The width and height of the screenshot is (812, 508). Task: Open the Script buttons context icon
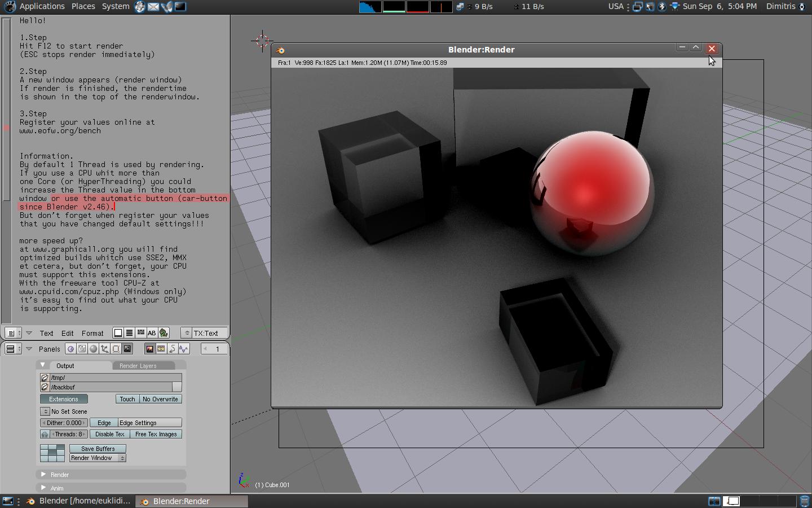(82, 349)
